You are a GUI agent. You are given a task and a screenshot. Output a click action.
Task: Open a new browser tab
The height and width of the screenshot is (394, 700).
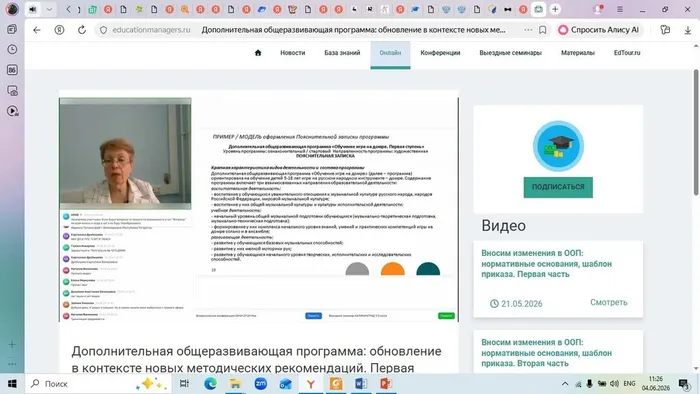coord(555,9)
